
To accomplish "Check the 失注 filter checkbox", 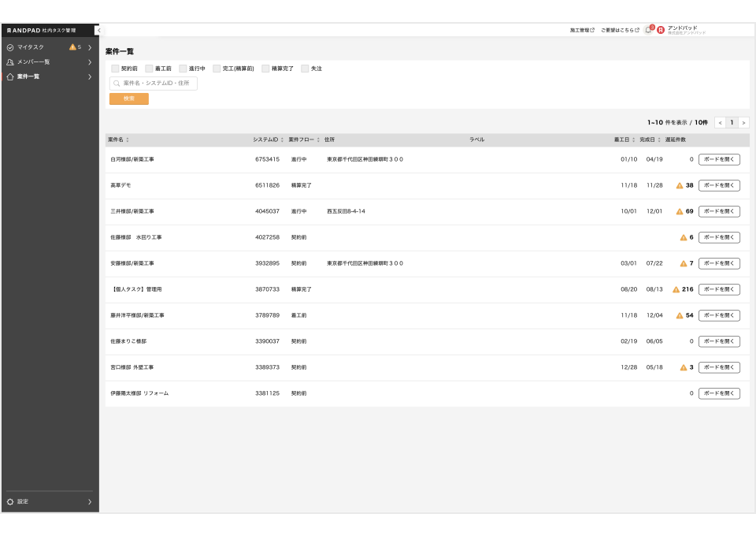I will (305, 69).
